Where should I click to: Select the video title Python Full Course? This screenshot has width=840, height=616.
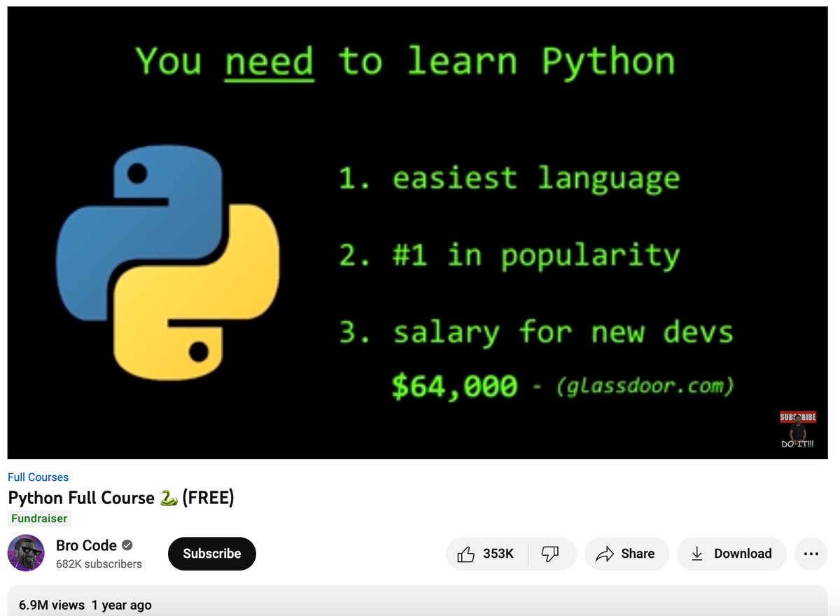122,498
